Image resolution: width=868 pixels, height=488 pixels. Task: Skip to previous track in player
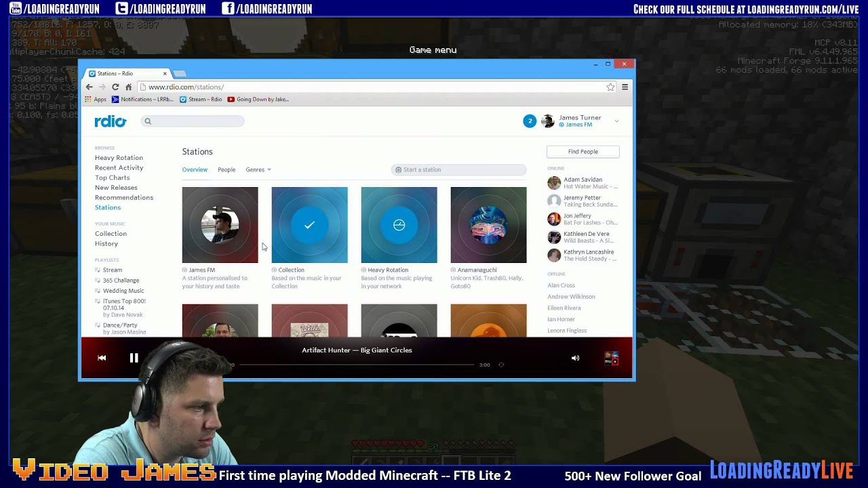[x=102, y=358]
